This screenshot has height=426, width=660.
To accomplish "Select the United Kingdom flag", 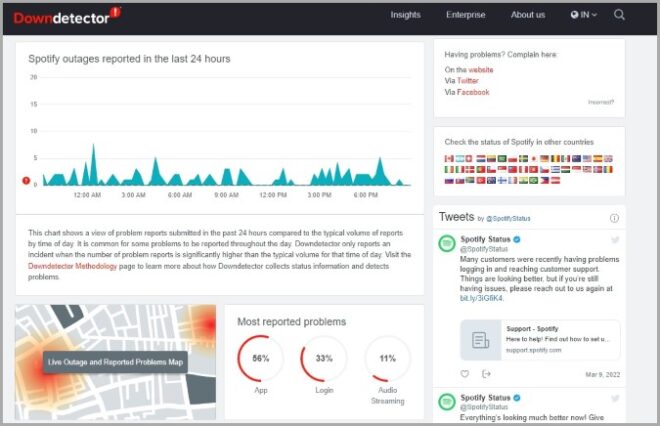I will click(608, 159).
